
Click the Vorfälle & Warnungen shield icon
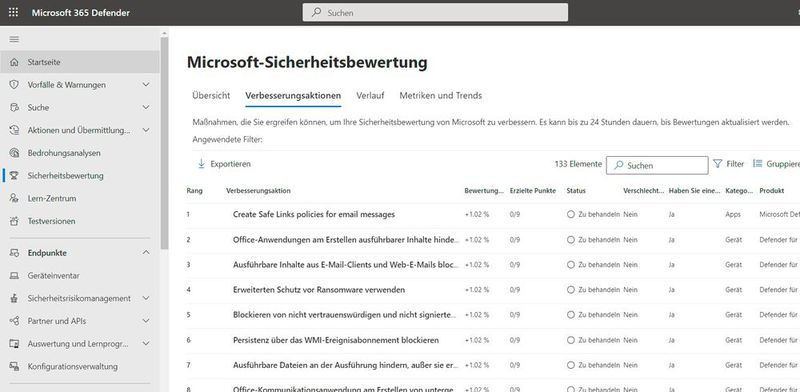click(14, 85)
